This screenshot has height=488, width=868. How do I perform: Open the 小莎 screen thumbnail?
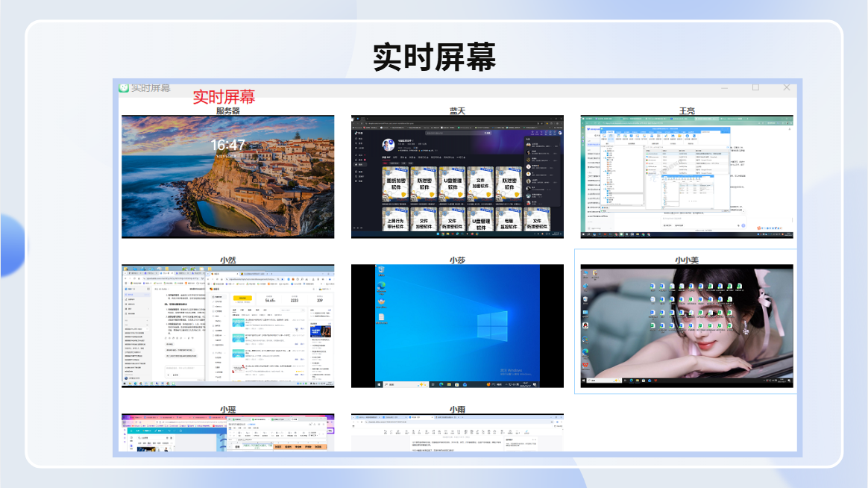(x=457, y=325)
